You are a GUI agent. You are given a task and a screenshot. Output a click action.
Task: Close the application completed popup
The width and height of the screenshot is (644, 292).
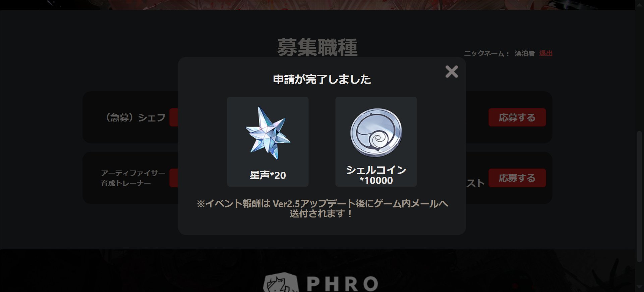(x=452, y=71)
